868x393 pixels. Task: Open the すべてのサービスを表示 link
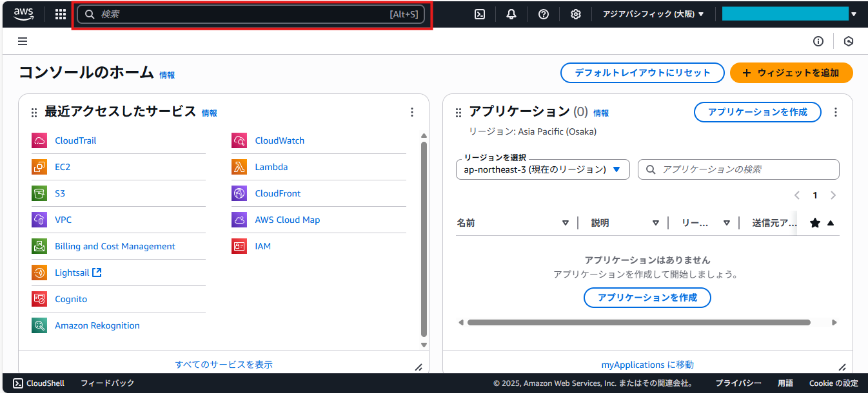point(224,365)
